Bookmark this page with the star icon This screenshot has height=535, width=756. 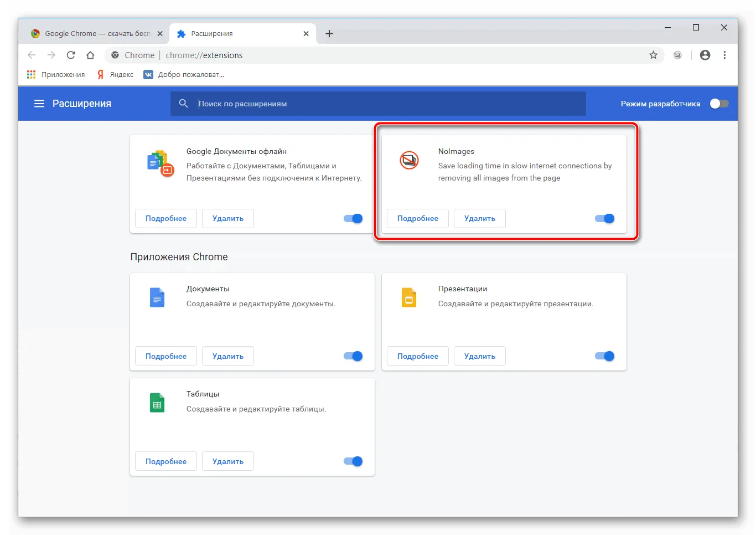point(654,55)
